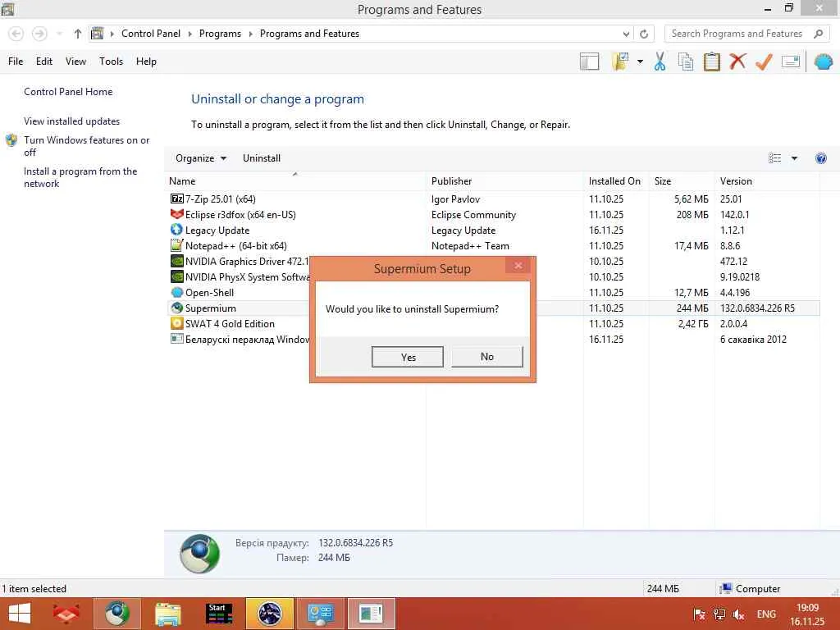
Task: Click the Forward navigation arrow
Action: (39, 34)
